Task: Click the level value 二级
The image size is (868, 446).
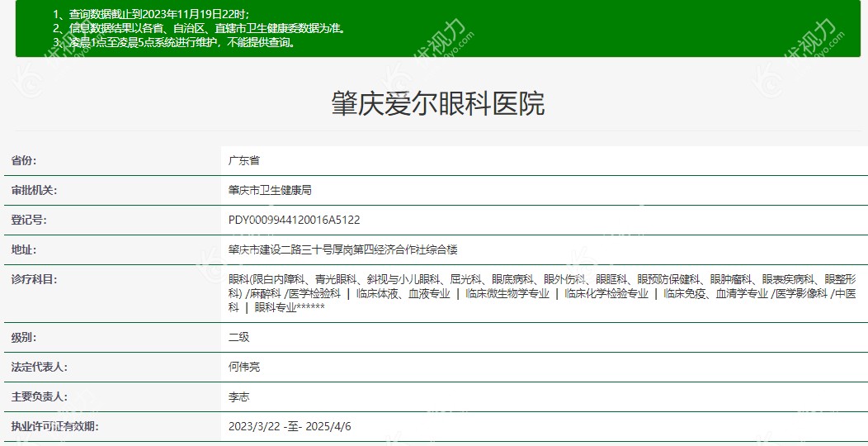Action: point(239,338)
